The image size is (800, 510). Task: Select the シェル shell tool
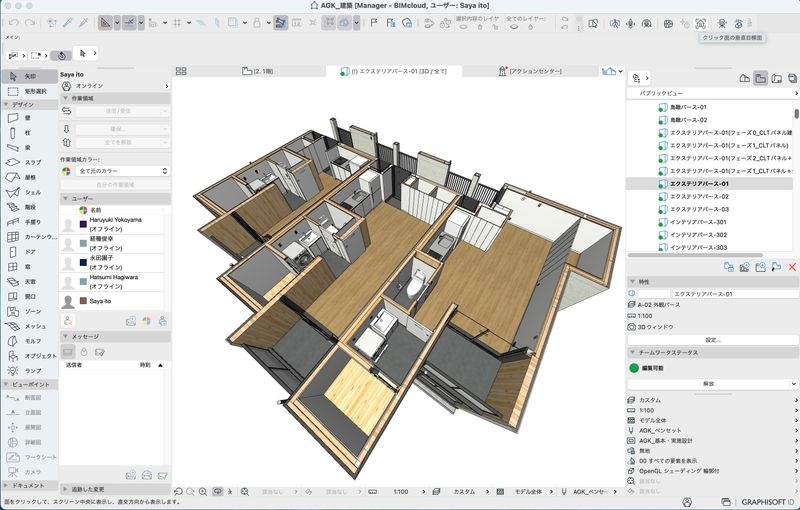point(29,192)
